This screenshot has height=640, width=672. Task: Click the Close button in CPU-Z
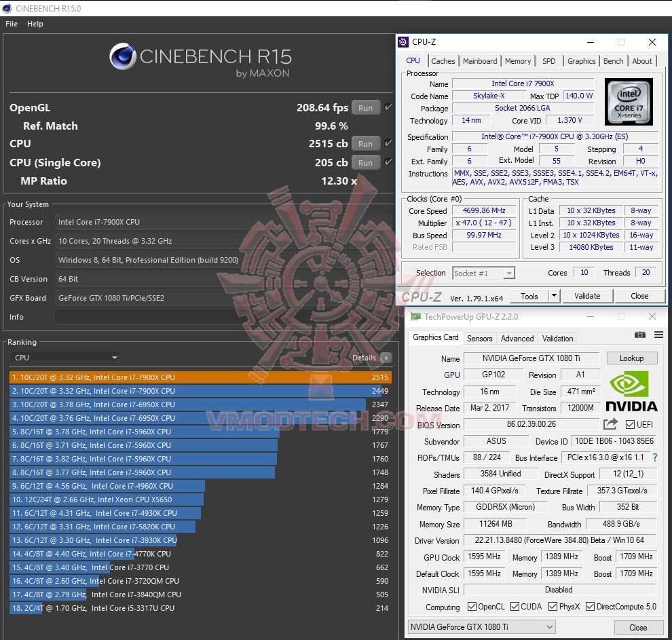tap(639, 296)
